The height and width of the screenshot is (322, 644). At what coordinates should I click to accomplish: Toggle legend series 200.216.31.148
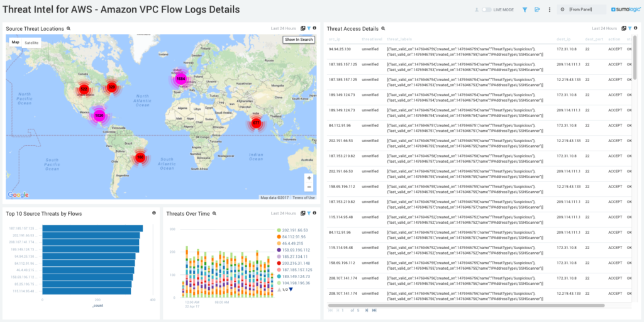click(x=293, y=263)
